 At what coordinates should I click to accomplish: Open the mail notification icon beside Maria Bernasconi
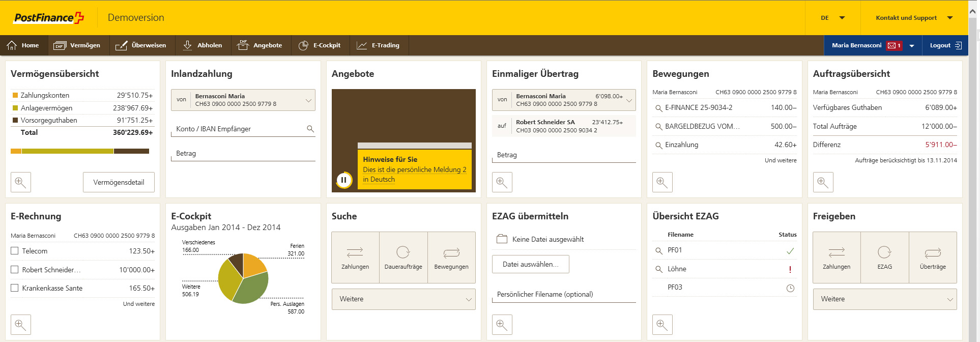coord(894,45)
